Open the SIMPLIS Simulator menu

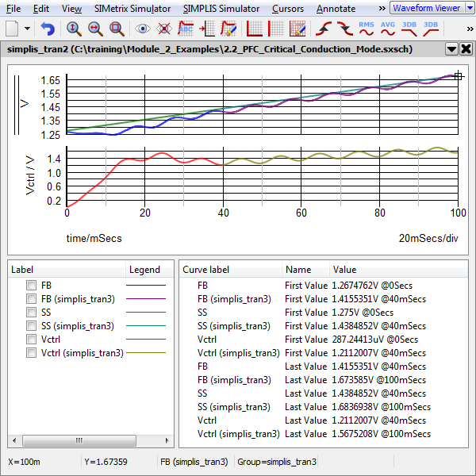tap(221, 9)
